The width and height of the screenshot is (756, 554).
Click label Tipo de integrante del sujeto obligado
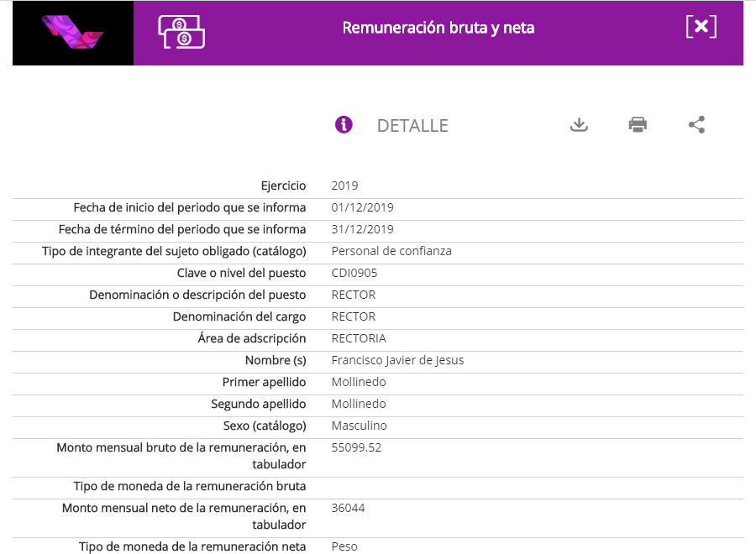pyautogui.click(x=174, y=252)
